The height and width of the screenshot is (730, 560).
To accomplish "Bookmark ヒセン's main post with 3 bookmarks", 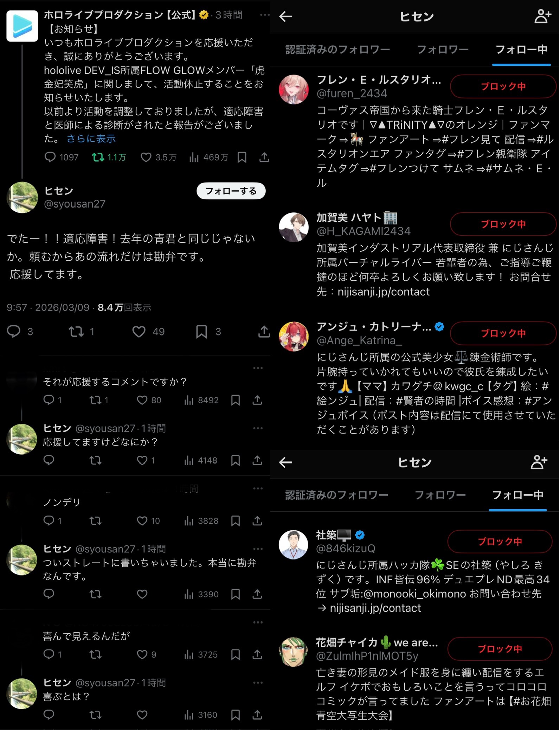I will [201, 332].
